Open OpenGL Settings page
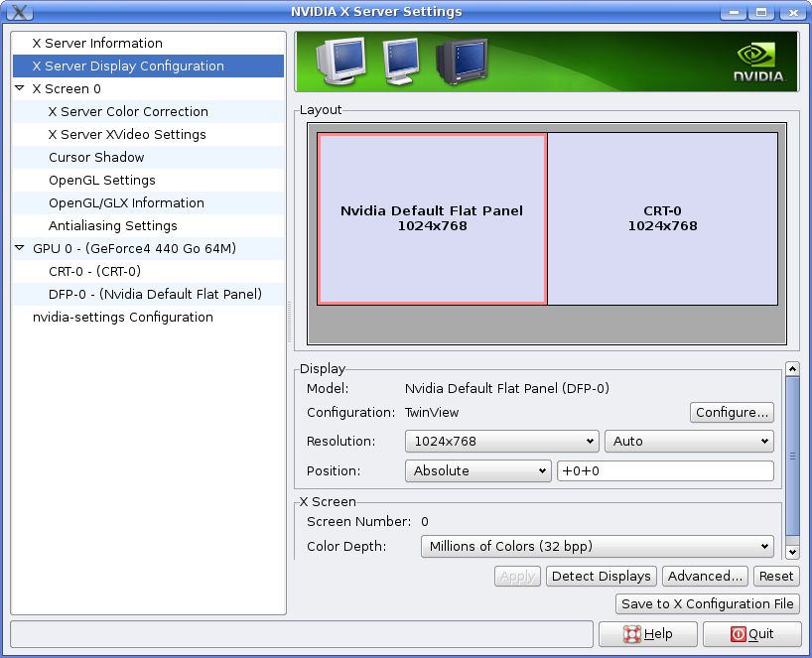The image size is (812, 658). click(x=148, y=180)
